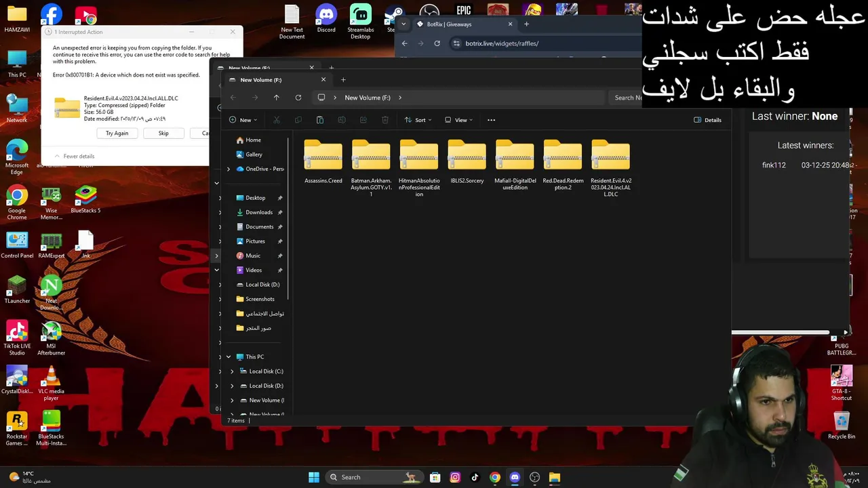Open VLC media player desktop shortcut
This screenshot has width=868, height=488.
(51, 384)
